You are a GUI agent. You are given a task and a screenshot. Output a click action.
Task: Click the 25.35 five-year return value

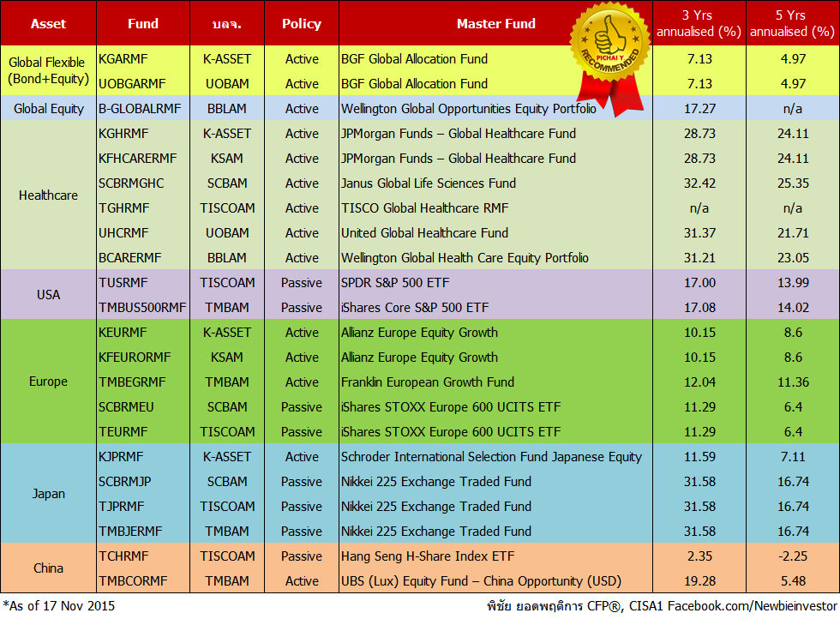[793, 183]
